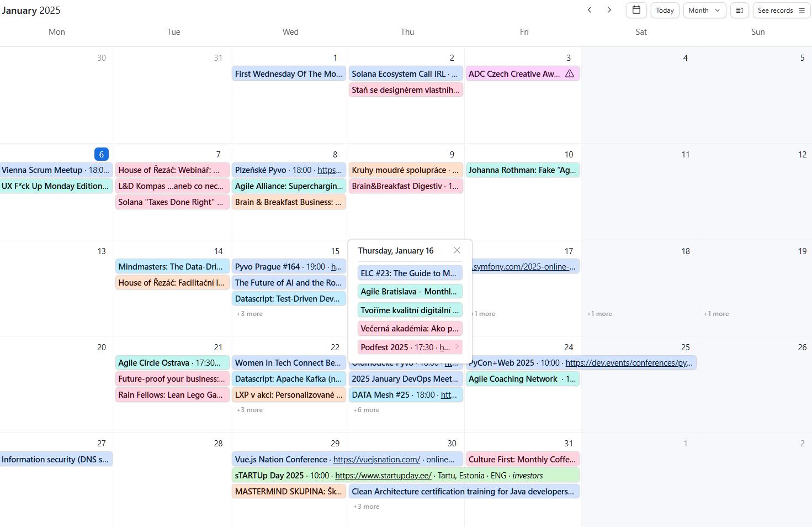Click the hamburger icon in See records button

[802, 10]
